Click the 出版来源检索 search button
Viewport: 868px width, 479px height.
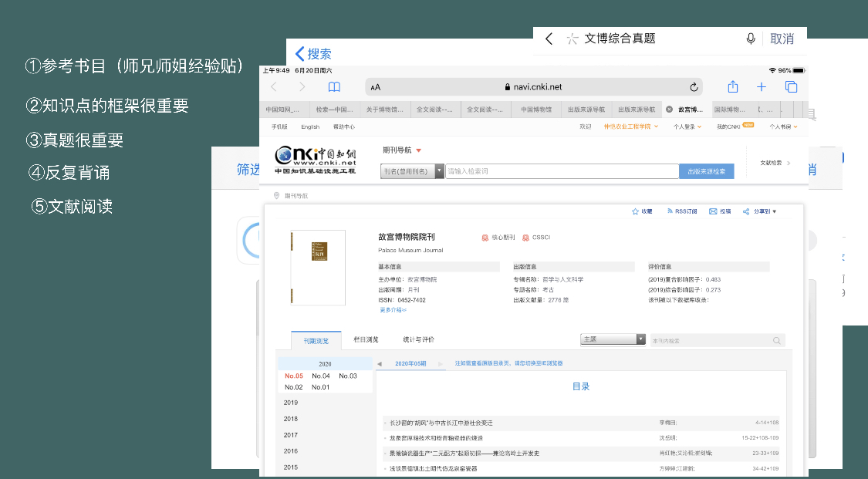pyautogui.click(x=706, y=171)
